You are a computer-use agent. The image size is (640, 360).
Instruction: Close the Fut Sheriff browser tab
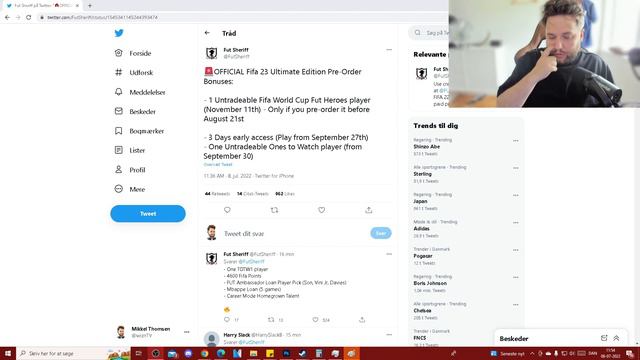(77, 6)
